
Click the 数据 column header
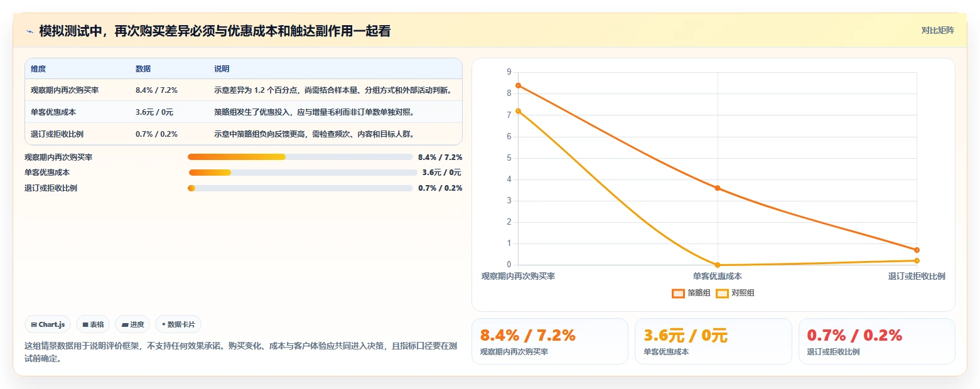143,69
